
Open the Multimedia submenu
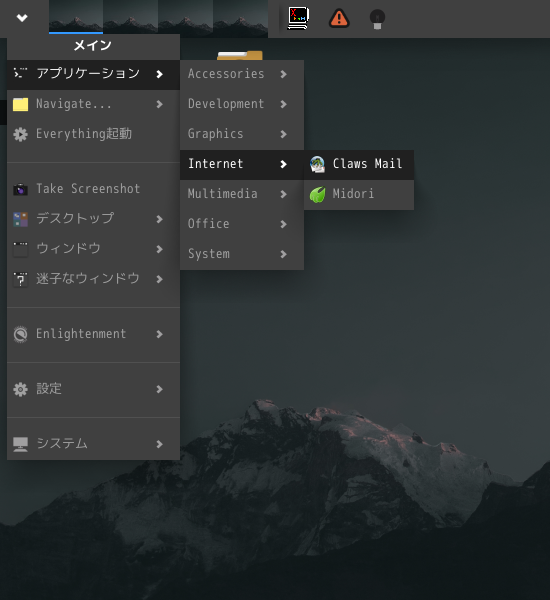point(242,194)
